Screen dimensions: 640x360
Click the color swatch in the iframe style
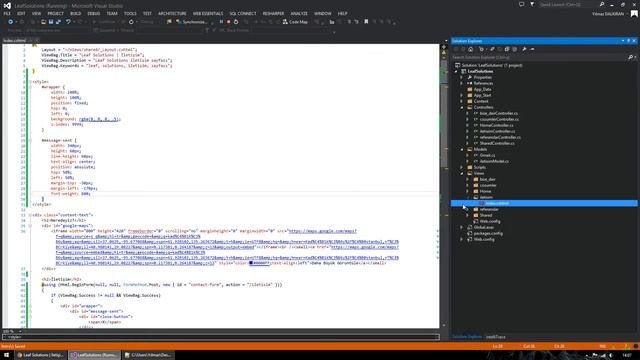[x=251, y=263]
